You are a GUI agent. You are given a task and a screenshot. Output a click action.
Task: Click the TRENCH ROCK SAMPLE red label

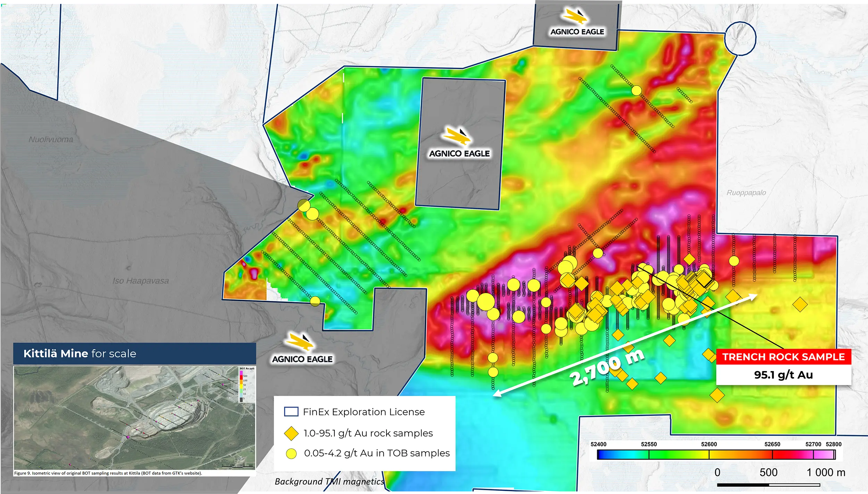(783, 357)
